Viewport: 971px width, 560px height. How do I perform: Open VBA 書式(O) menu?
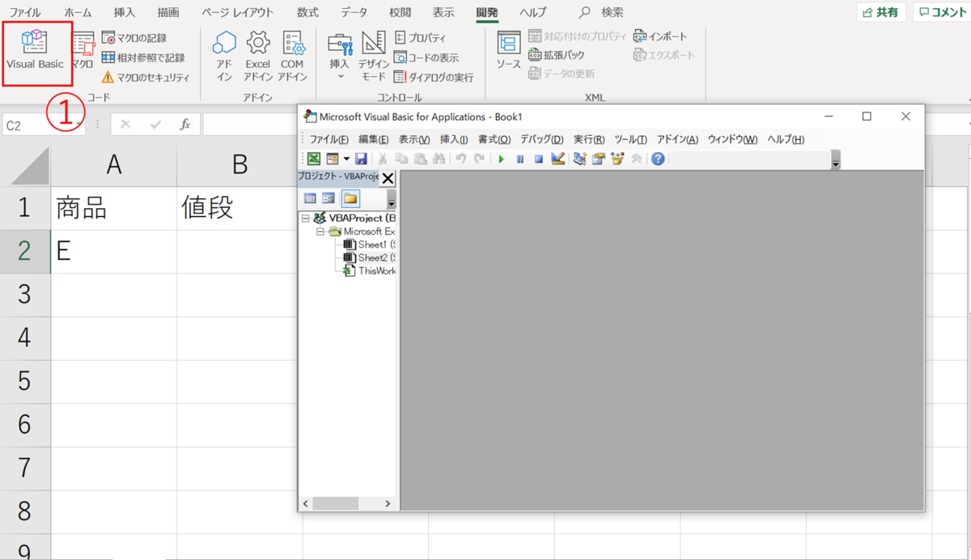pos(494,139)
